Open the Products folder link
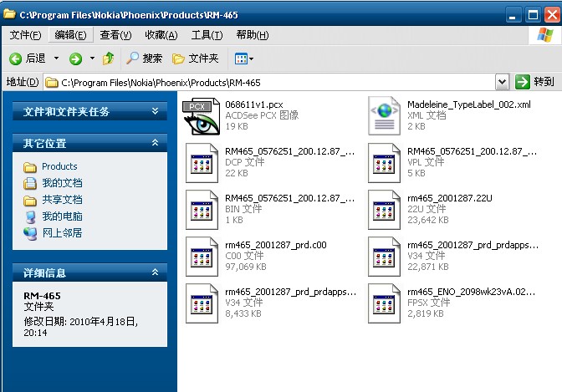 point(59,166)
